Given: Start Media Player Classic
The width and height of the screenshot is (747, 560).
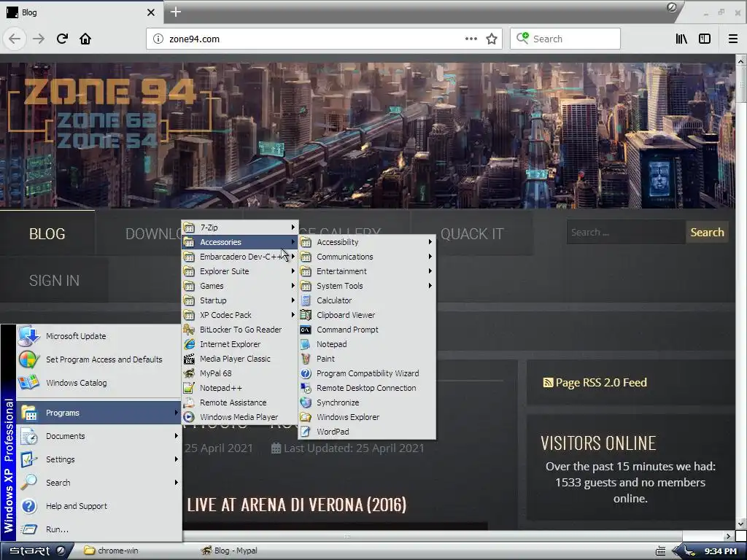Looking at the screenshot, I should (x=240, y=359).
